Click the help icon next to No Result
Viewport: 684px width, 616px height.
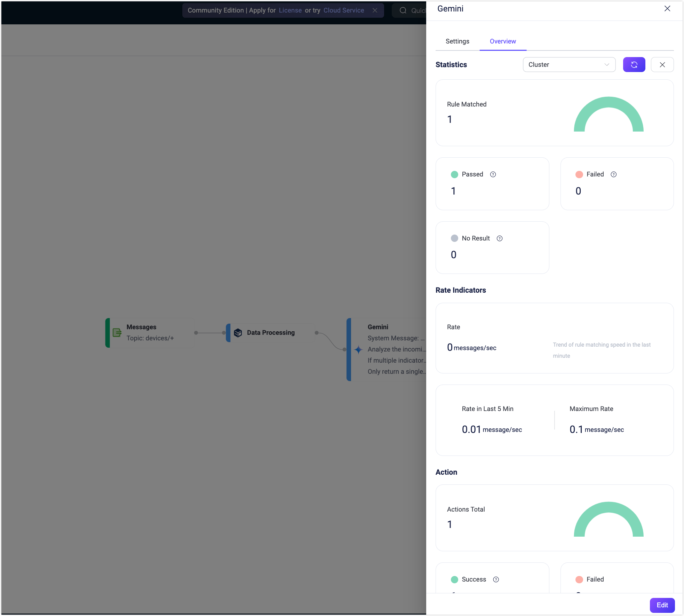[500, 238]
